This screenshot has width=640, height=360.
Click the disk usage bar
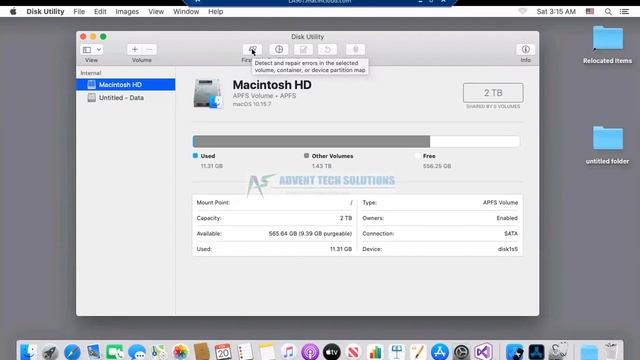pyautogui.click(x=356, y=142)
